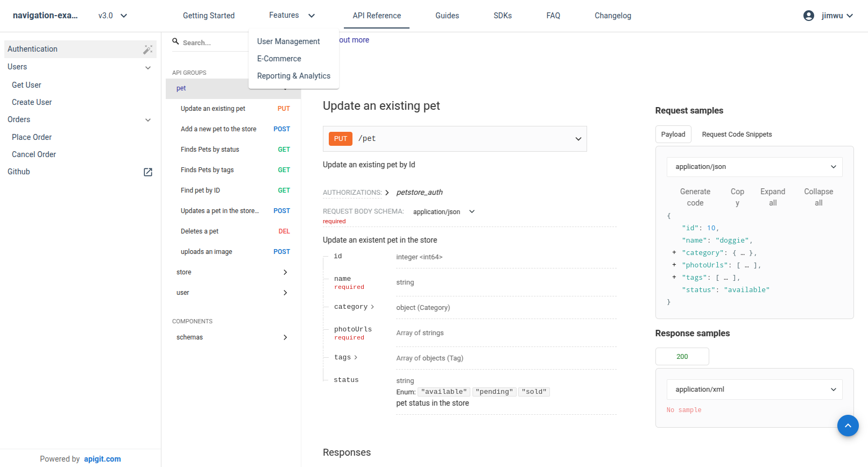The height and width of the screenshot is (467, 868).
Task: Select uploads an image endpoint
Action: (234, 252)
